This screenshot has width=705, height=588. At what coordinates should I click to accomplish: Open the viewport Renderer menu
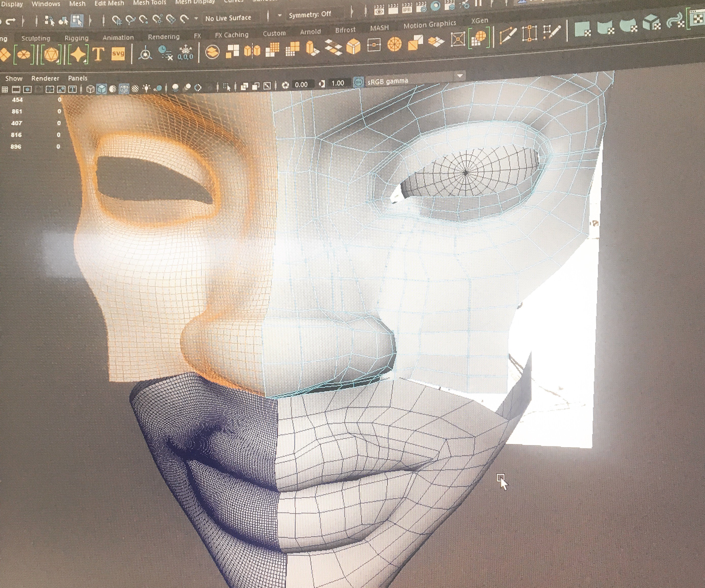pos(45,78)
